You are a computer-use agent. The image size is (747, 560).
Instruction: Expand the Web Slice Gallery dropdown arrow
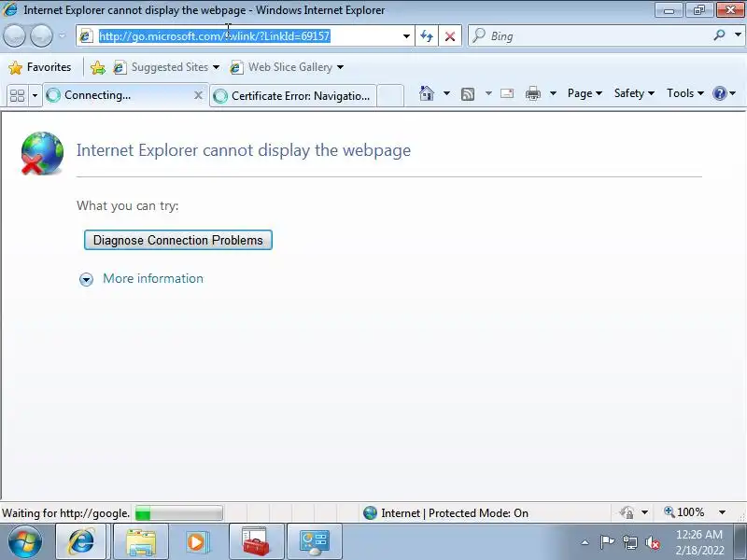[340, 67]
